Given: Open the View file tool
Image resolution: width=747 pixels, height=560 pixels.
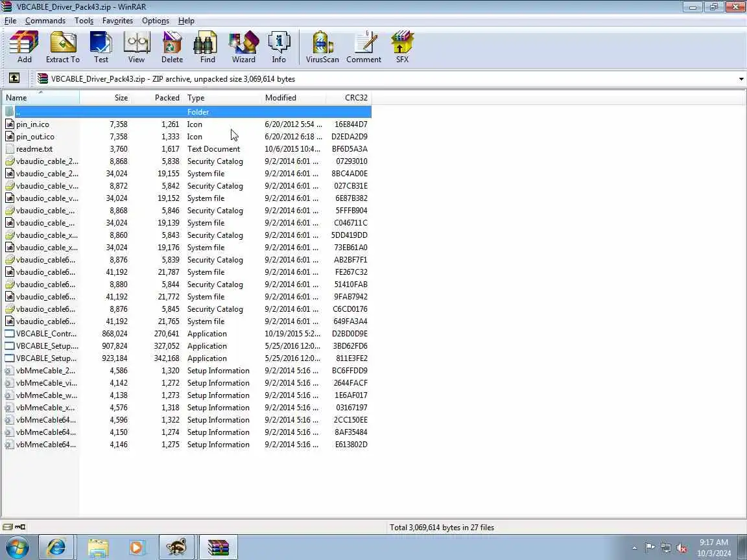Looking at the screenshot, I should pyautogui.click(x=136, y=47).
